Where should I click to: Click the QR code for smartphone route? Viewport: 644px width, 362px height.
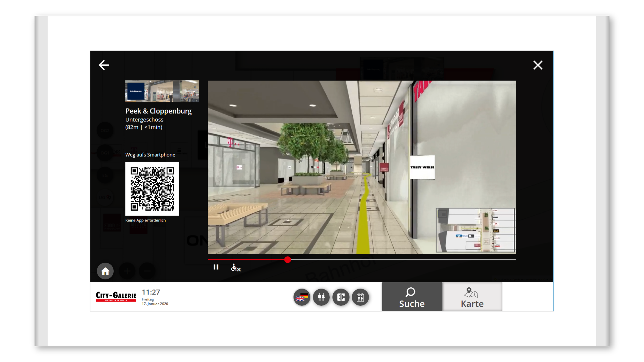tap(152, 189)
